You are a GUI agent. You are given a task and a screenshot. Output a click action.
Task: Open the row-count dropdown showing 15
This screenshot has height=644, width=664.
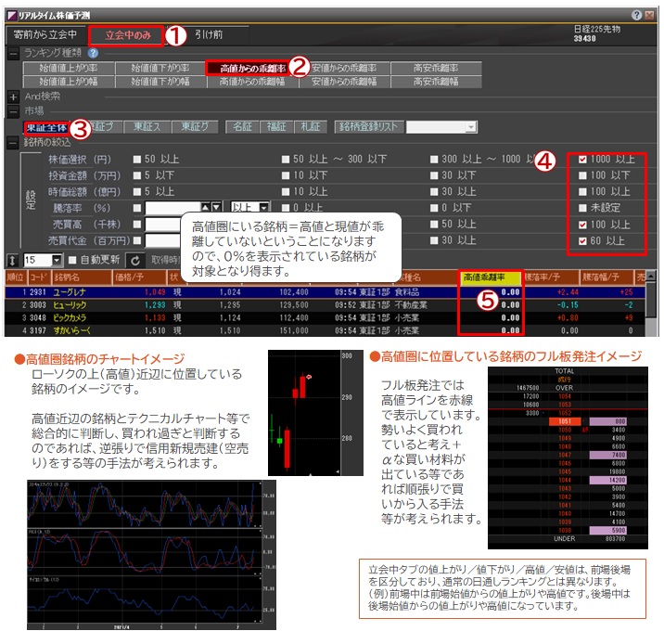pos(57,260)
